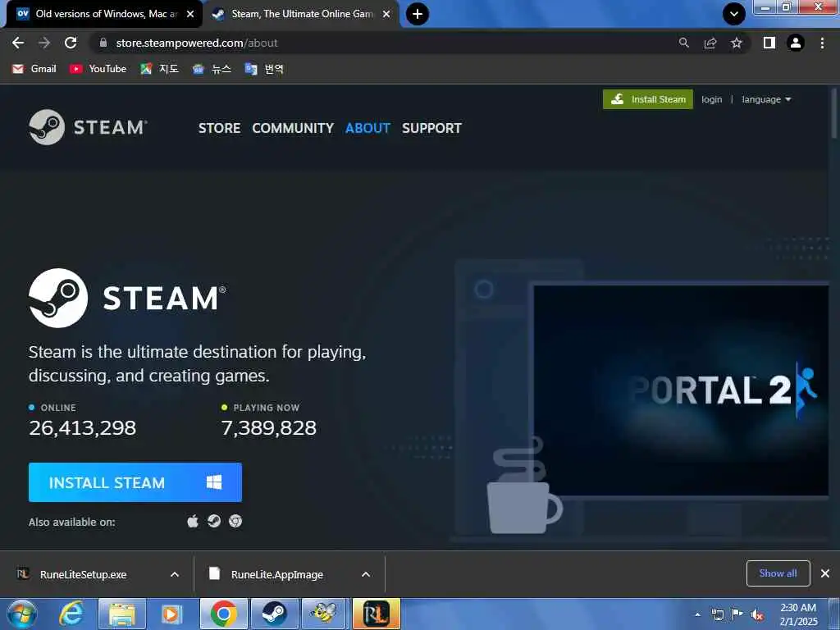Open the STORE menu
Image resolution: width=840 pixels, height=630 pixels.
tap(219, 128)
